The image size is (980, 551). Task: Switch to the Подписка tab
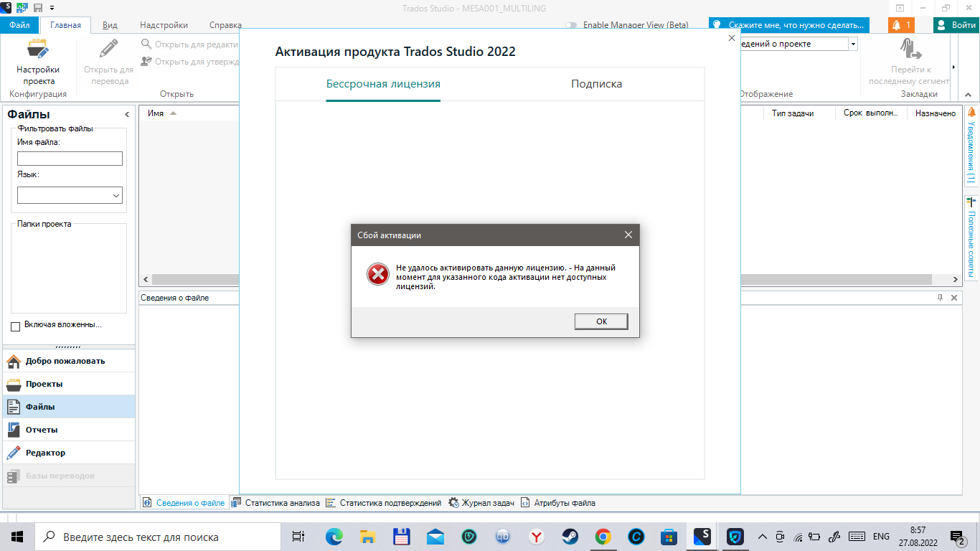click(x=595, y=83)
